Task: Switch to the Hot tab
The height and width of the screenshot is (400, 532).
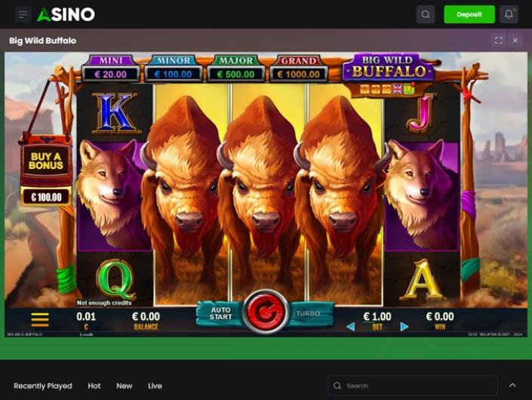Action: [94, 386]
